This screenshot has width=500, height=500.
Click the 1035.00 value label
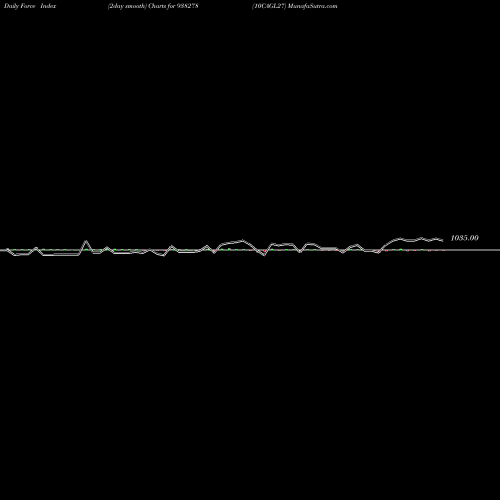[x=464, y=238]
